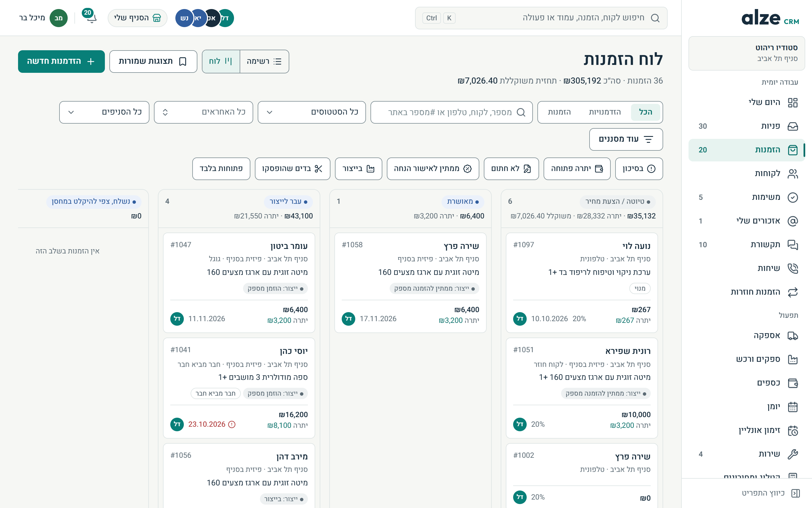Screen dimensions: 812x508
Task: Open שירות service section
Action: (746, 454)
